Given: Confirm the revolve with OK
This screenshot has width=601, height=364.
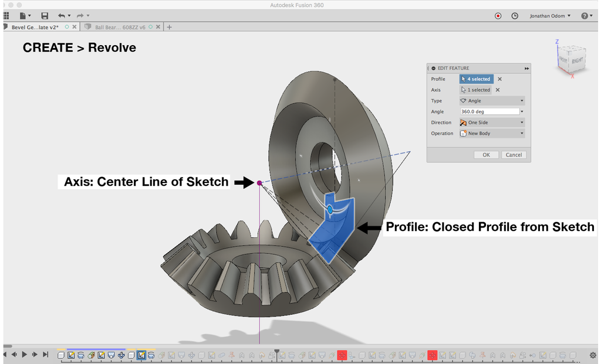Looking at the screenshot, I should (x=486, y=155).
